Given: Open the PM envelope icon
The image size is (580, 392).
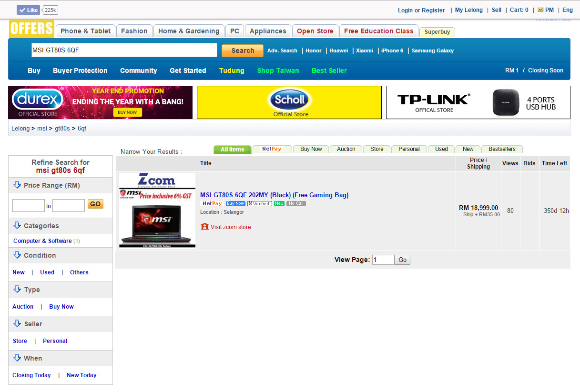Looking at the screenshot, I should point(540,10).
